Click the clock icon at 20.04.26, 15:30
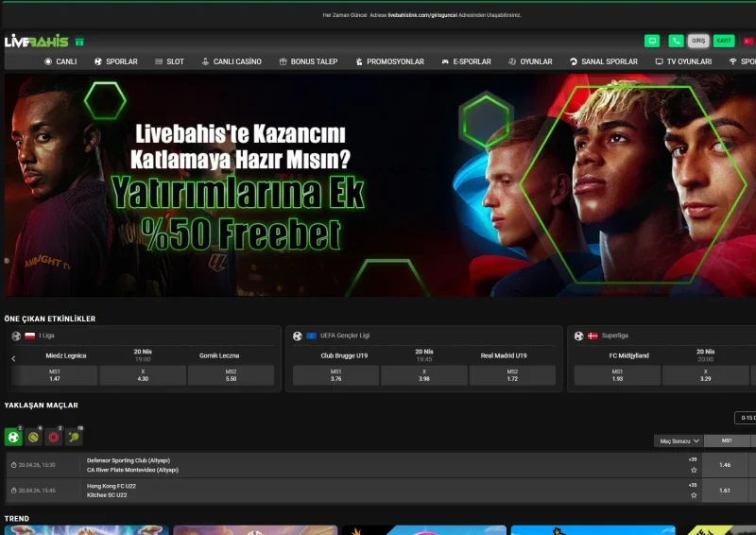 pos(14,465)
